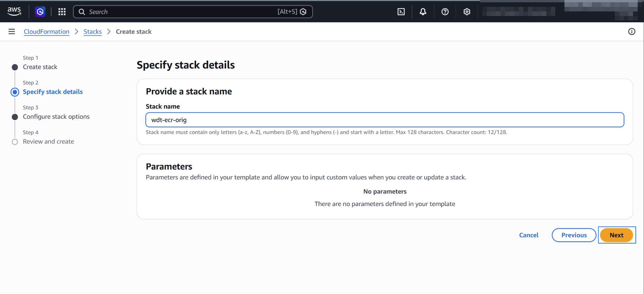This screenshot has height=294, width=644.
Task: Click the 'Specify stack details' page heading
Action: [186, 65]
